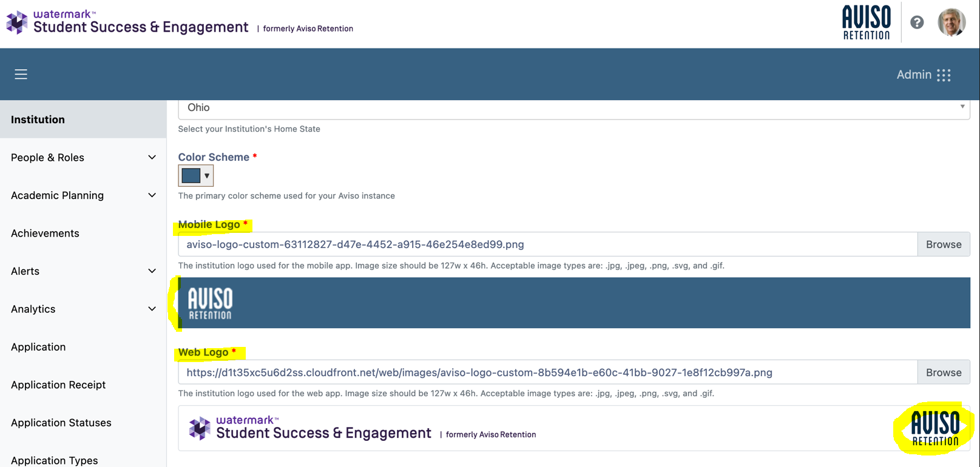Click the web app image size help text

(x=446, y=394)
